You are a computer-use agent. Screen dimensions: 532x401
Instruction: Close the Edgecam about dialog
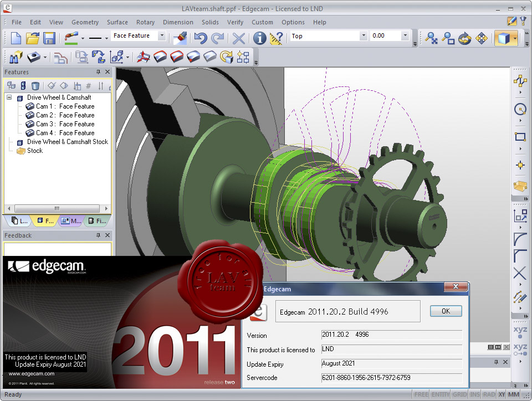(456, 287)
